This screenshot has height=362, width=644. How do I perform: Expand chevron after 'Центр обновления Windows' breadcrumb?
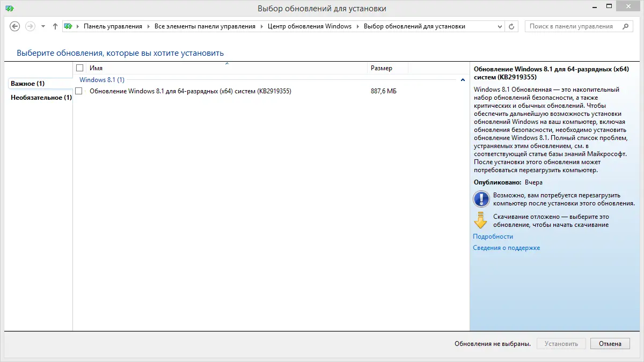click(358, 26)
